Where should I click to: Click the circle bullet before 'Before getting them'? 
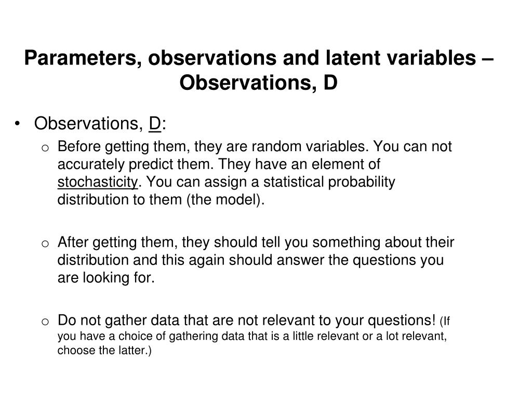pyautogui.click(x=45, y=148)
